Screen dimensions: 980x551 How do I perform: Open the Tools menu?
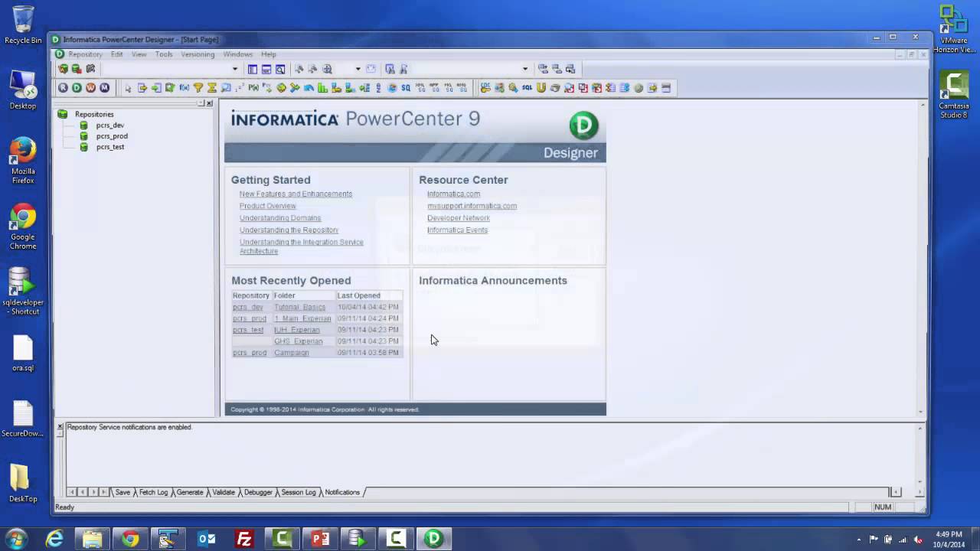tap(164, 54)
